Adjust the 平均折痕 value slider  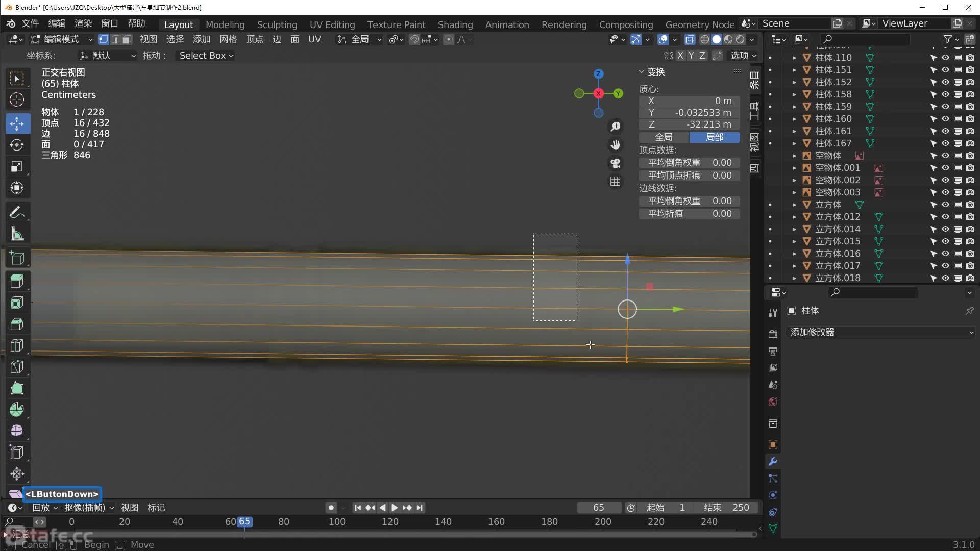tap(689, 214)
